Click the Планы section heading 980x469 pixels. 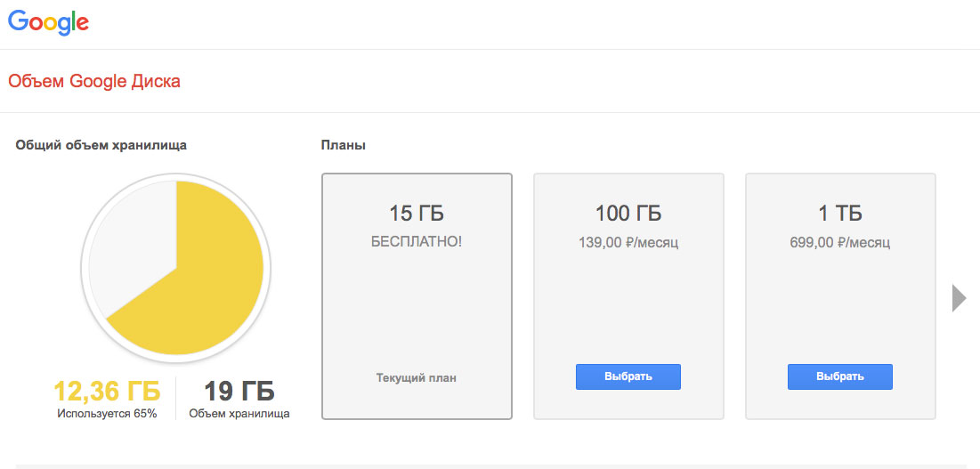coord(343,146)
